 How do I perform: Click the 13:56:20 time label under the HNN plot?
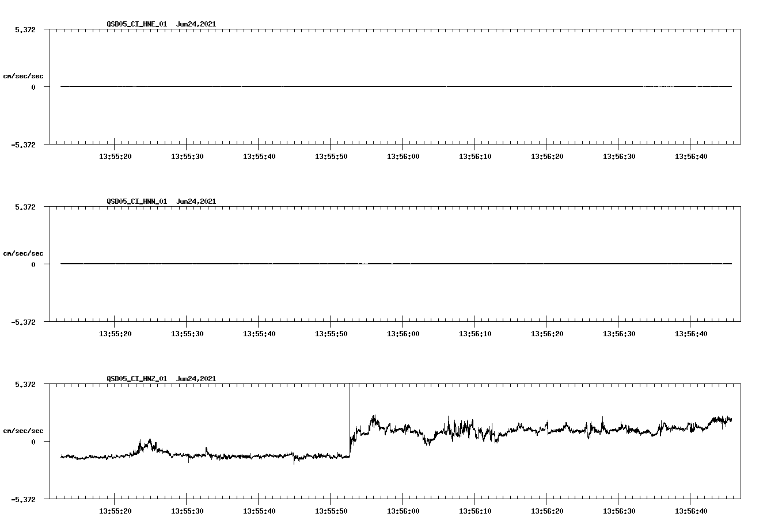(547, 333)
